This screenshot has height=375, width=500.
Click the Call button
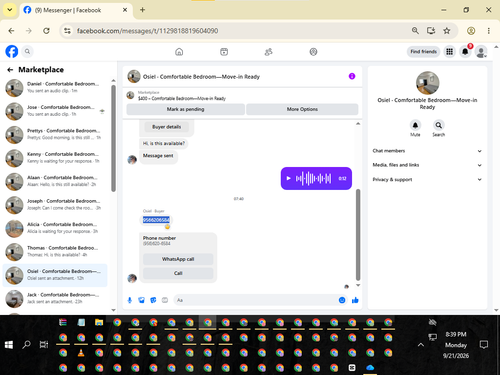pos(178,273)
